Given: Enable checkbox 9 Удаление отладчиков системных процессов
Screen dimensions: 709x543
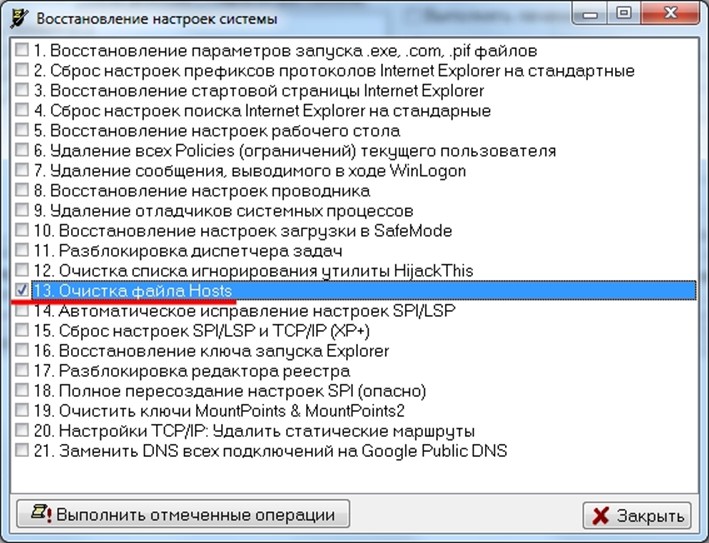Looking at the screenshot, I should (22, 210).
